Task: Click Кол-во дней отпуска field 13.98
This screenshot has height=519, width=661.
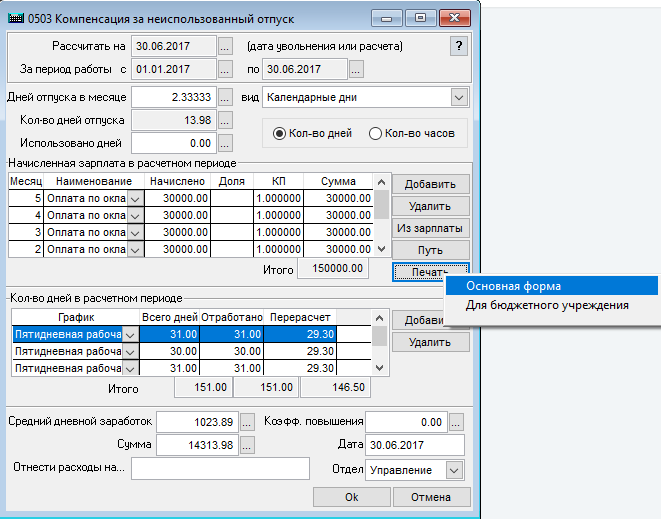Action: [174, 121]
